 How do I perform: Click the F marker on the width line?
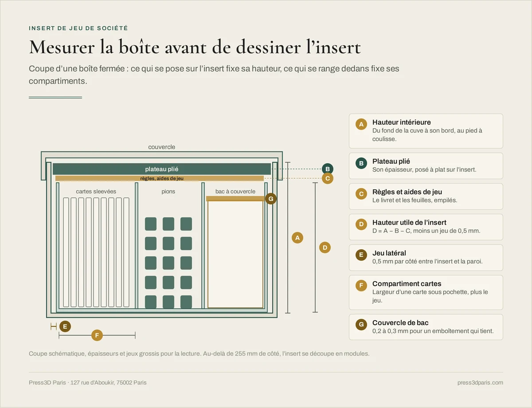click(97, 335)
